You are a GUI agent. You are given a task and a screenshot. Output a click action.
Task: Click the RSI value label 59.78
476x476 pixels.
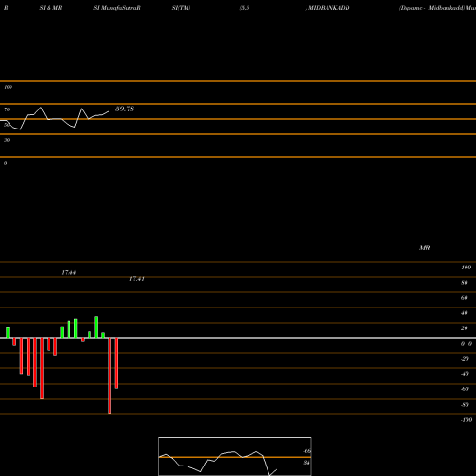point(125,109)
